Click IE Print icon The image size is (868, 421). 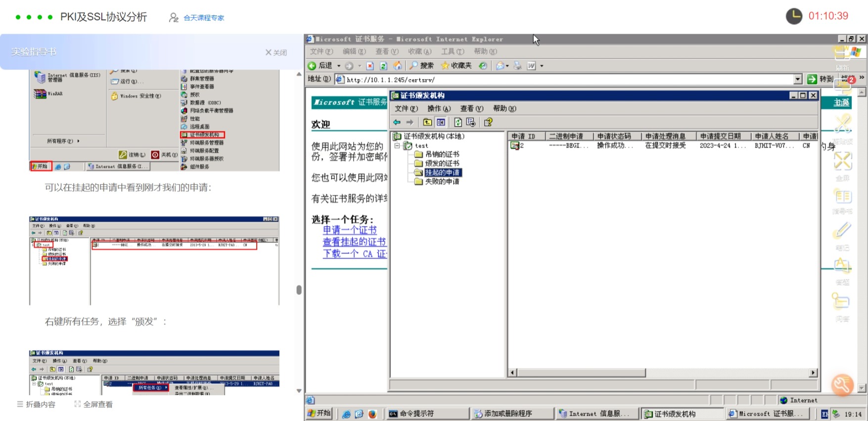517,66
